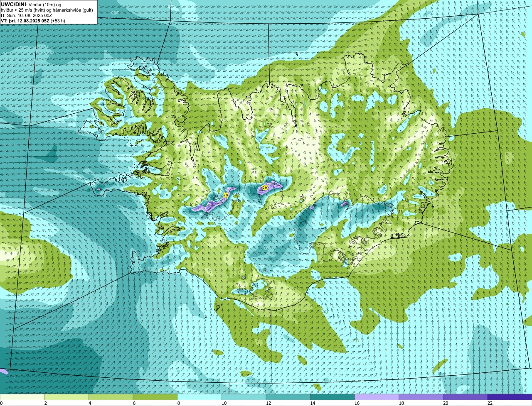532x406 pixels.
Task: Click the '10' tick label on the color scale
Action: pyautogui.click(x=224, y=403)
